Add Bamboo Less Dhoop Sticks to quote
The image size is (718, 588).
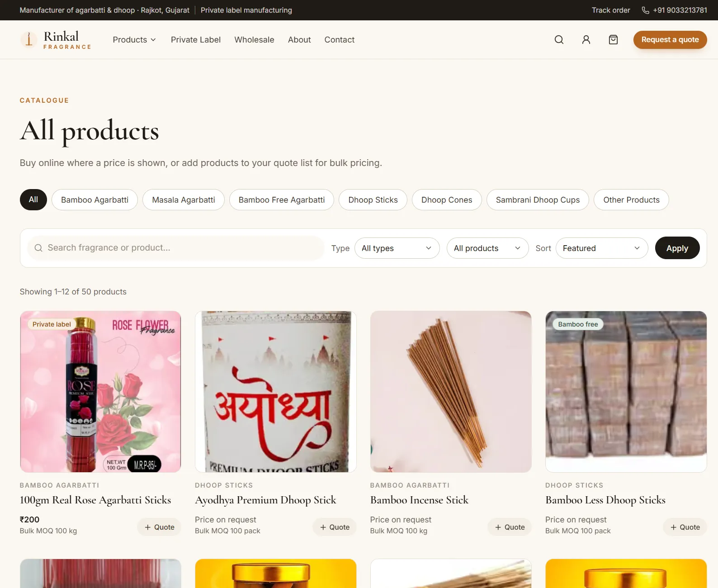[x=685, y=527]
